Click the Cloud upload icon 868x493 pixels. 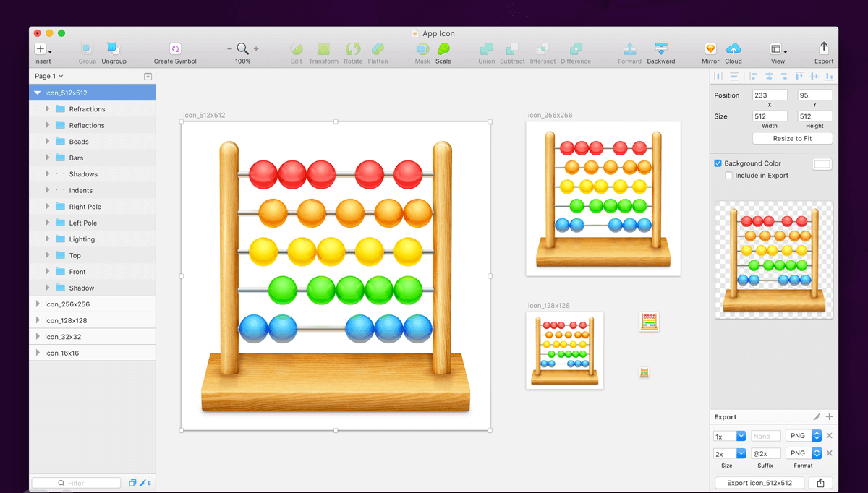click(733, 48)
